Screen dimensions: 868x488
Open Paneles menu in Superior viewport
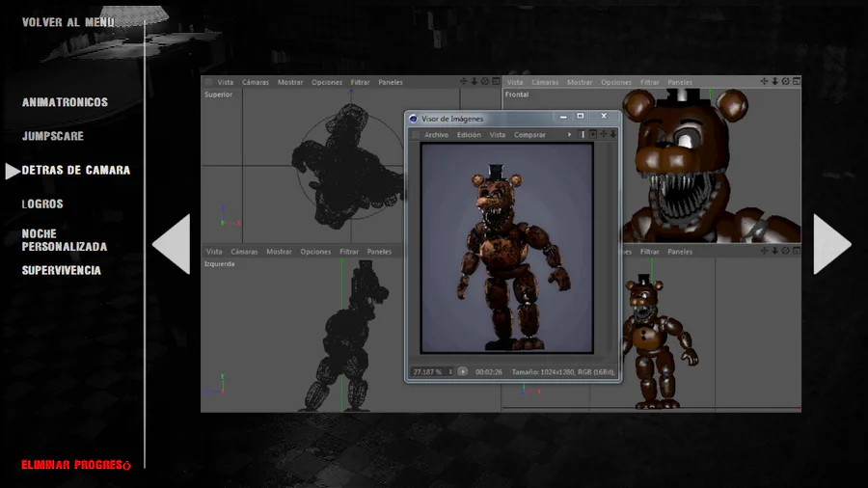point(391,82)
